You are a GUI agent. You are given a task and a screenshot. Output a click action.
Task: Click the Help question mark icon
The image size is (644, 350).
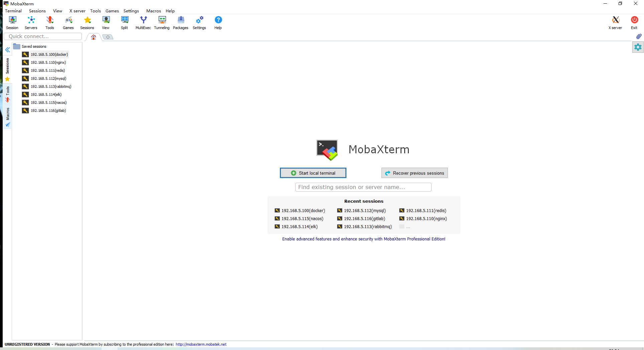(x=218, y=23)
